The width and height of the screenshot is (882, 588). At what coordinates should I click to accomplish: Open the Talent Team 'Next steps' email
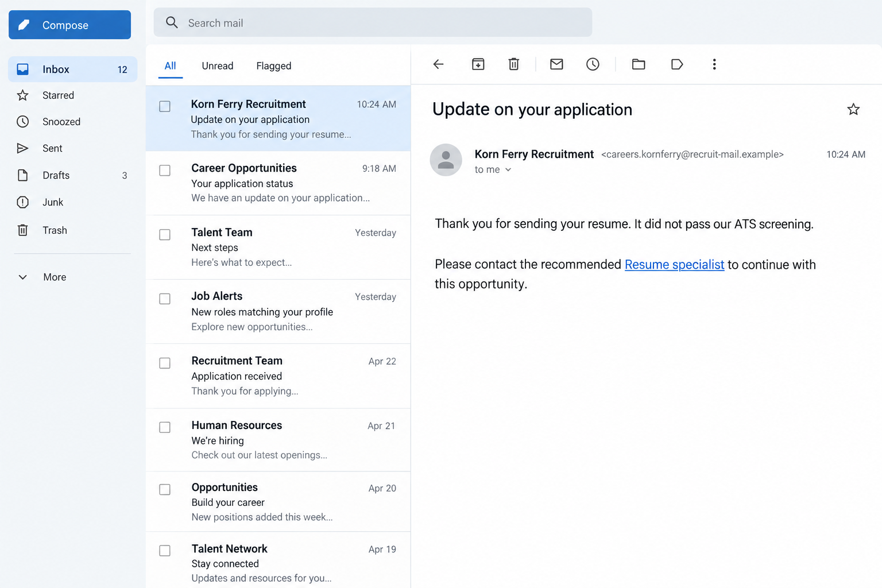coord(278,247)
